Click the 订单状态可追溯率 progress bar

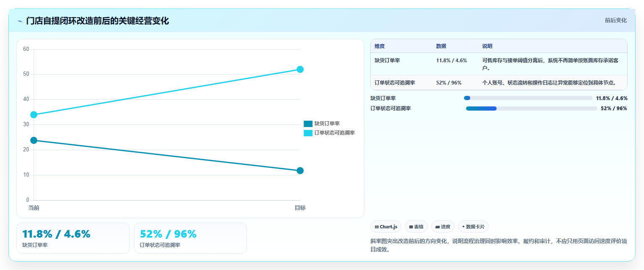click(531, 109)
